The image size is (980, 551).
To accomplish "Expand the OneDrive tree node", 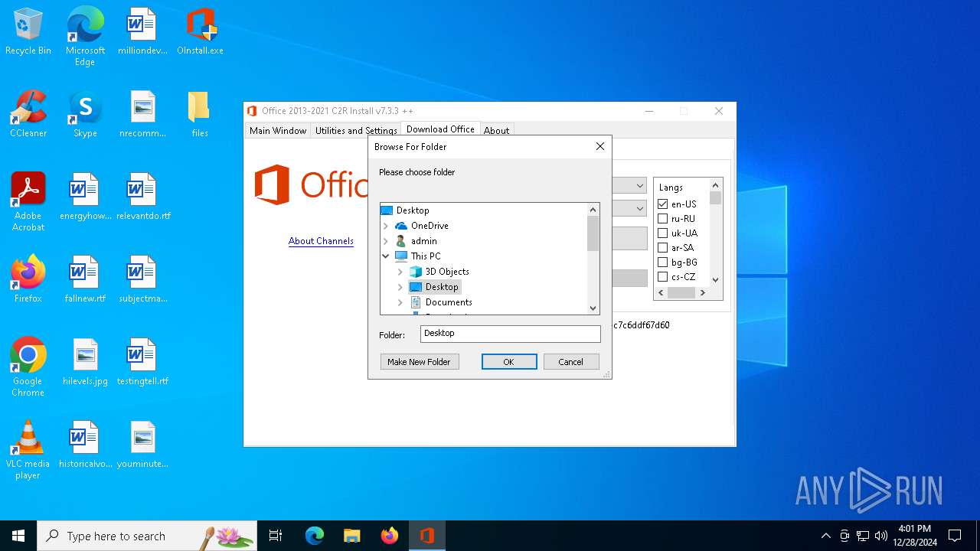I will tap(386, 226).
